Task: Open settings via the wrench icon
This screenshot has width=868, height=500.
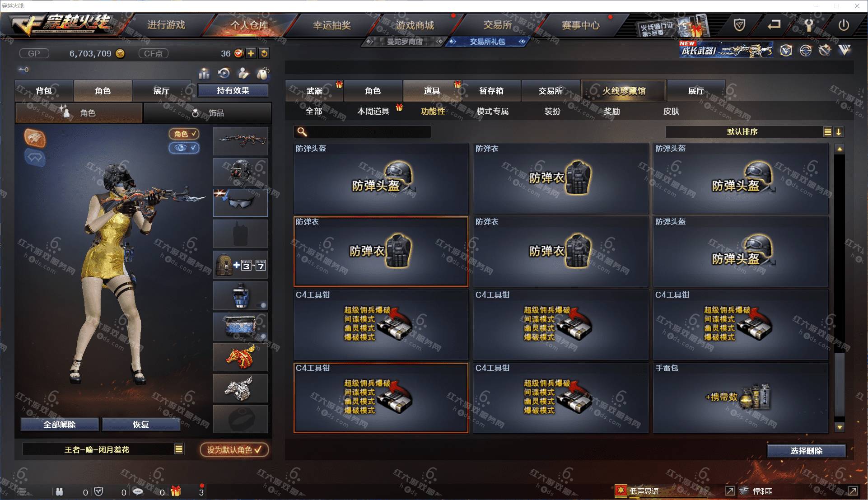Action: 808,25
